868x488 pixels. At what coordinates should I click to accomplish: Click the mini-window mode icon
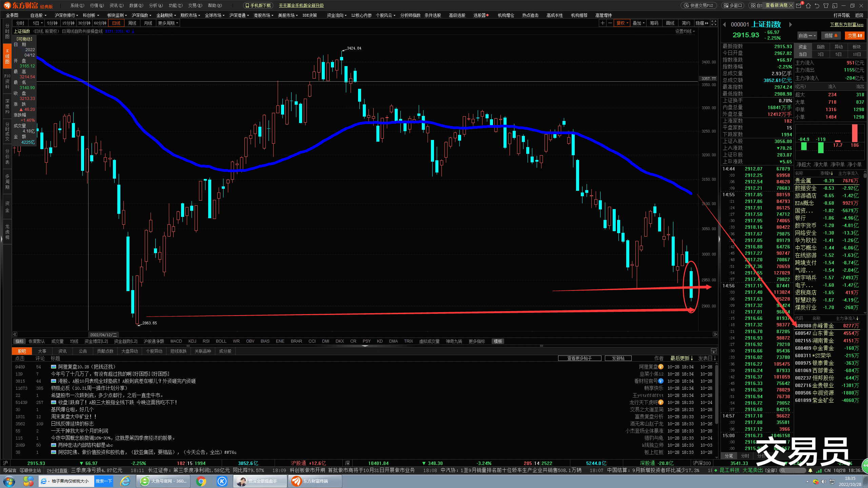point(834,5)
